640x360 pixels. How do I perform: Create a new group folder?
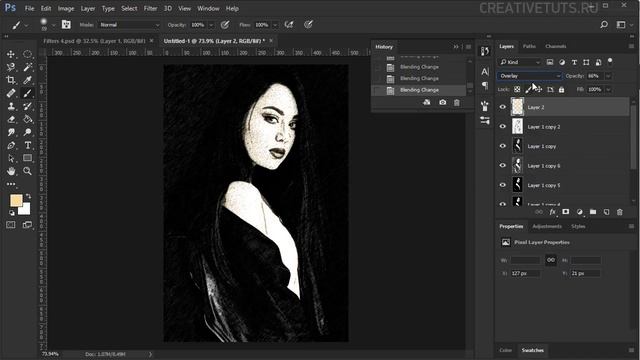tap(593, 212)
